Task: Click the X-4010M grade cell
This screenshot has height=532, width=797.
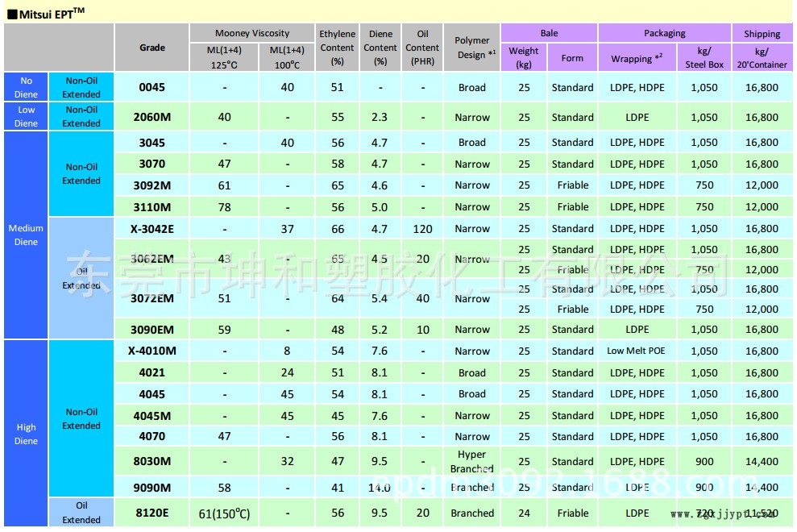Action: tap(152, 351)
